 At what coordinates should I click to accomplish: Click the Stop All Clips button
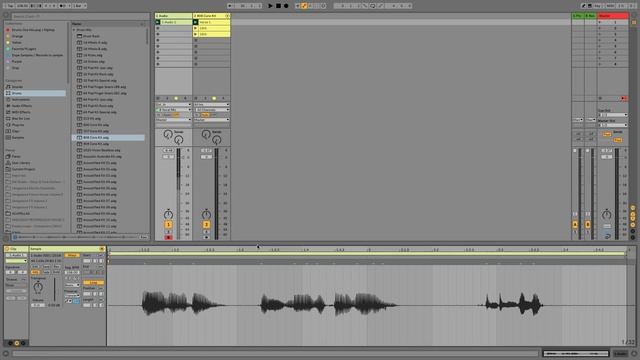click(600, 98)
